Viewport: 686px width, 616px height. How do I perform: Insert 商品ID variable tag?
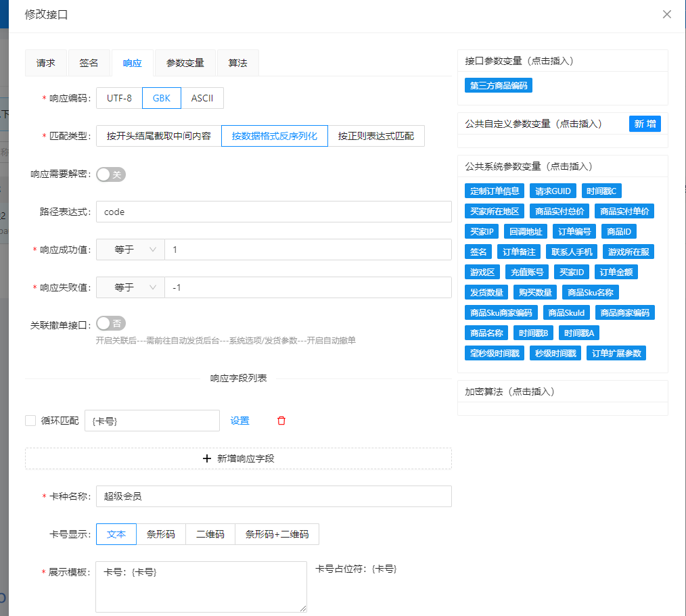[618, 232]
